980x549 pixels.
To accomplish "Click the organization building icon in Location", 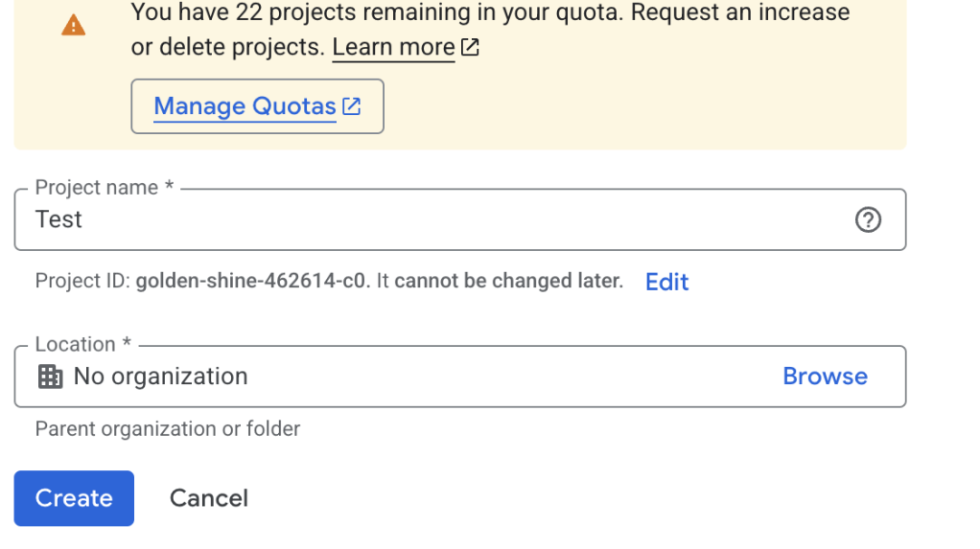I will 50,377.
